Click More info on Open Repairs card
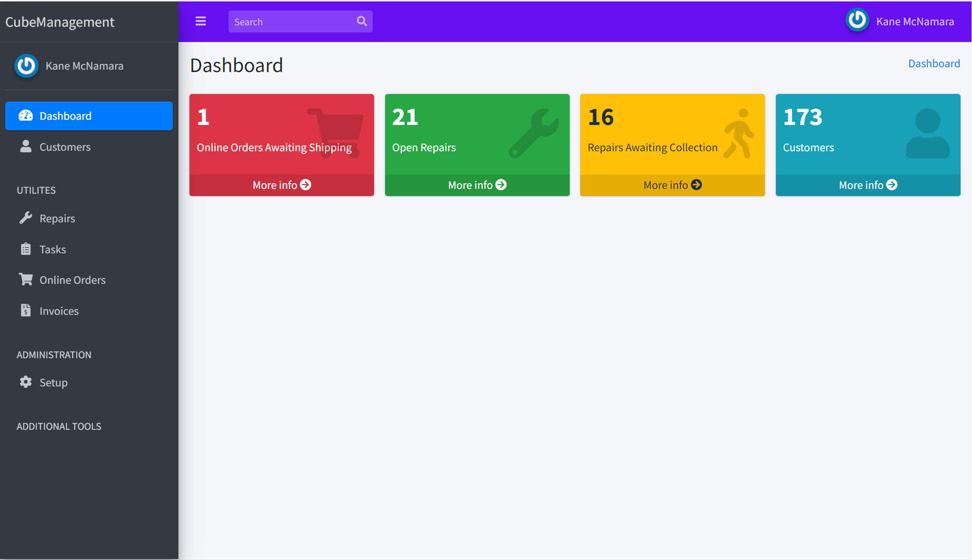 [477, 185]
